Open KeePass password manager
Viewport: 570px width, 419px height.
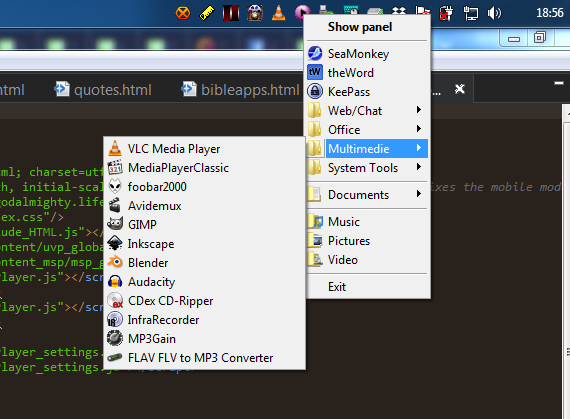pyautogui.click(x=367, y=92)
